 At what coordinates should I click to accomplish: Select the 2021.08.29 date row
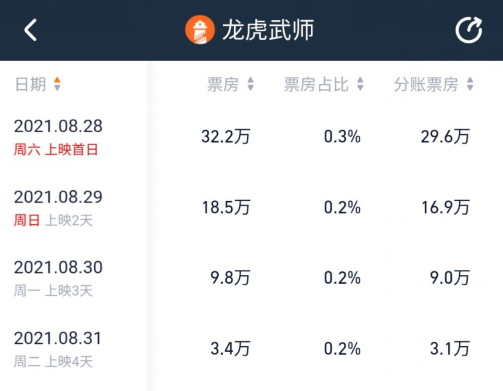tap(251, 207)
